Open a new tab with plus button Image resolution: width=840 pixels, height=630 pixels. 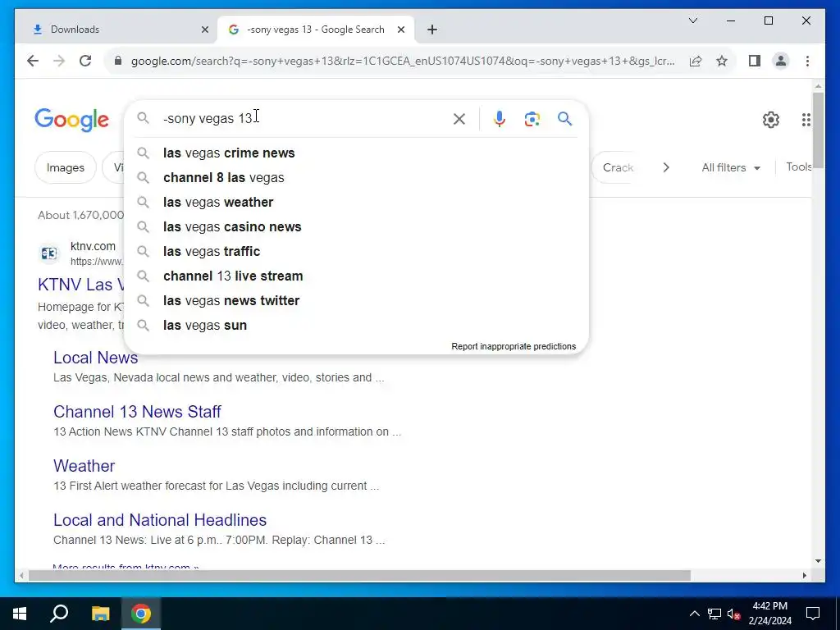coord(432,30)
